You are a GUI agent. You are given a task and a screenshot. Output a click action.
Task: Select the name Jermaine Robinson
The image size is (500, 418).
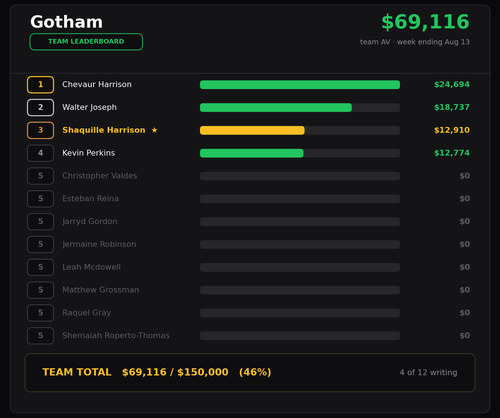99,244
